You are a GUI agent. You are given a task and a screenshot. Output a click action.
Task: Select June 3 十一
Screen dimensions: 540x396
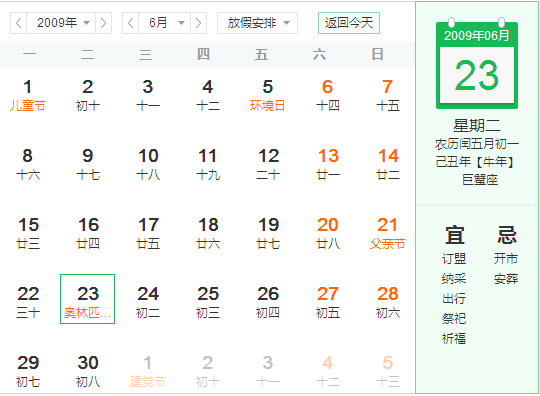(x=148, y=95)
